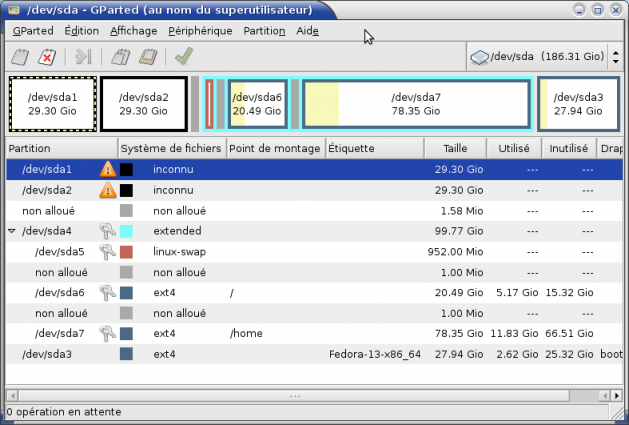Select the /dev/sda3 Fedora row
The width and height of the screenshot is (629, 425).
[x=314, y=354]
